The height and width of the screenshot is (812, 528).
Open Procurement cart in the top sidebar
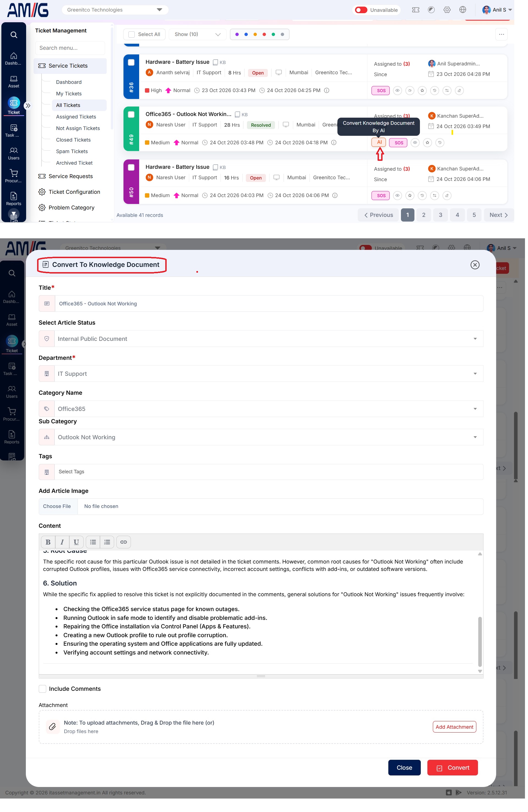point(14,176)
